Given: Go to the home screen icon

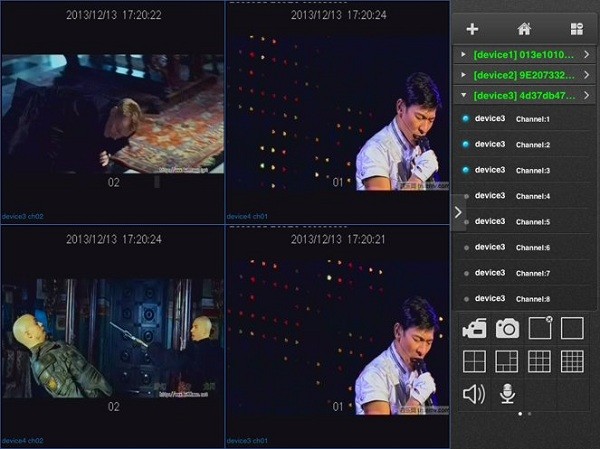Looking at the screenshot, I should tap(524, 29).
